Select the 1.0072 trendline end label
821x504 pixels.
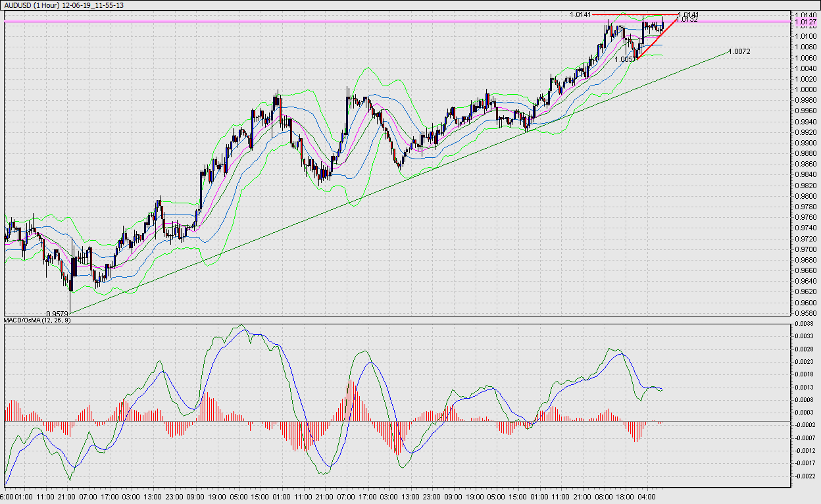click(x=740, y=51)
